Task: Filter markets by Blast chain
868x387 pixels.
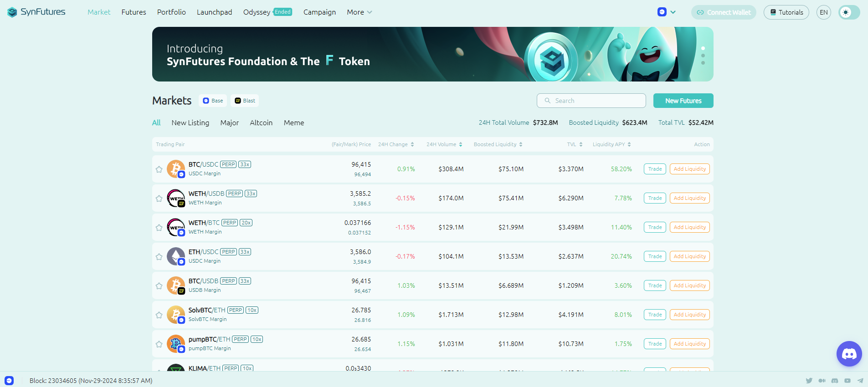Action: coord(245,101)
